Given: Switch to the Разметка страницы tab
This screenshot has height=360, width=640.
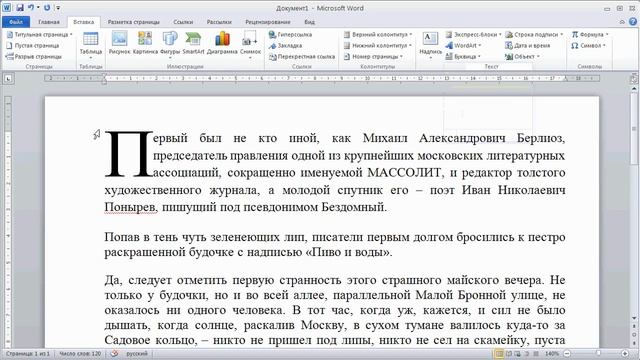Looking at the screenshot, I should 133,22.
